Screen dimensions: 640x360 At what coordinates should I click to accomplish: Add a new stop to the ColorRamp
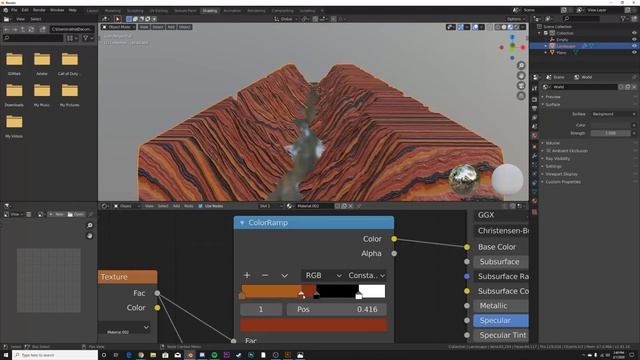(x=247, y=276)
